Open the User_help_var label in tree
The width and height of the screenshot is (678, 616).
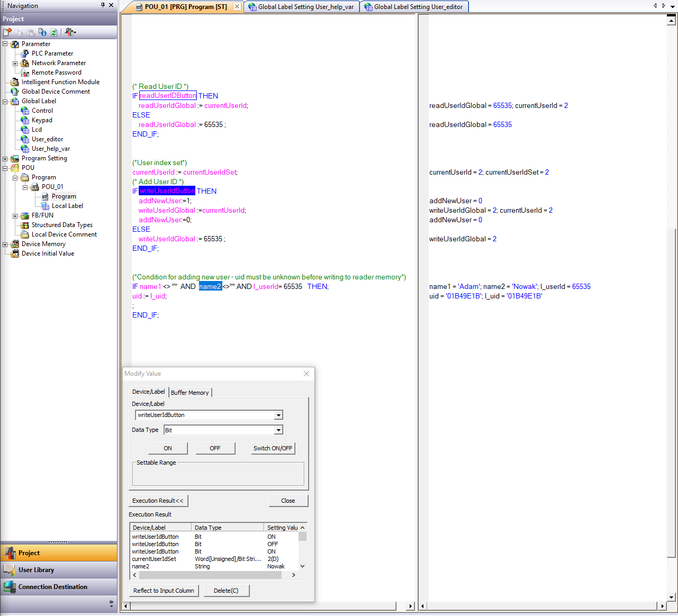tap(51, 149)
